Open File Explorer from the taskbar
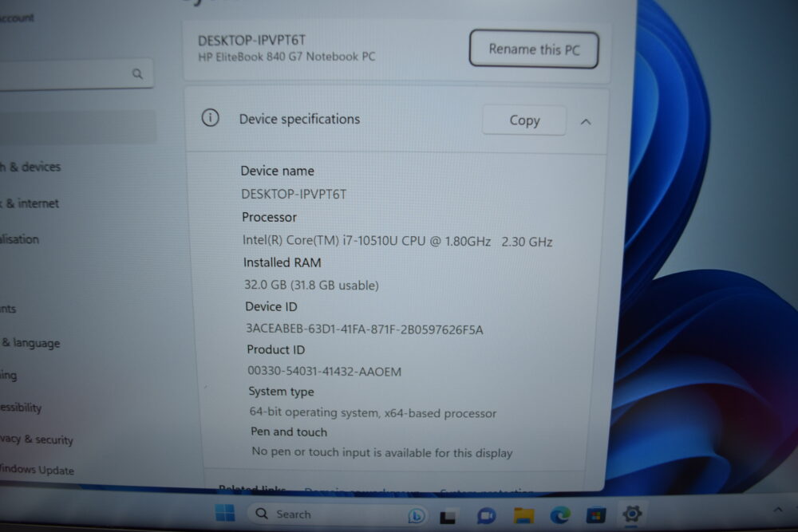 point(523,516)
